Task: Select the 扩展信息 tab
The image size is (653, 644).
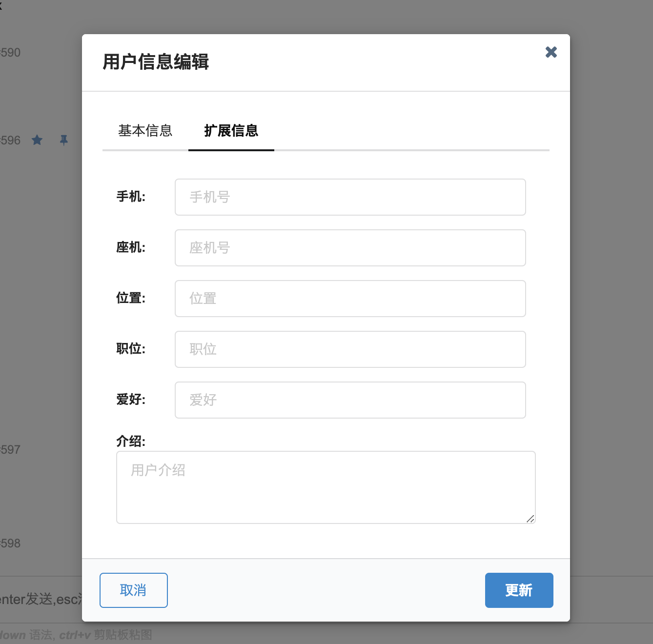Action: coord(231,130)
